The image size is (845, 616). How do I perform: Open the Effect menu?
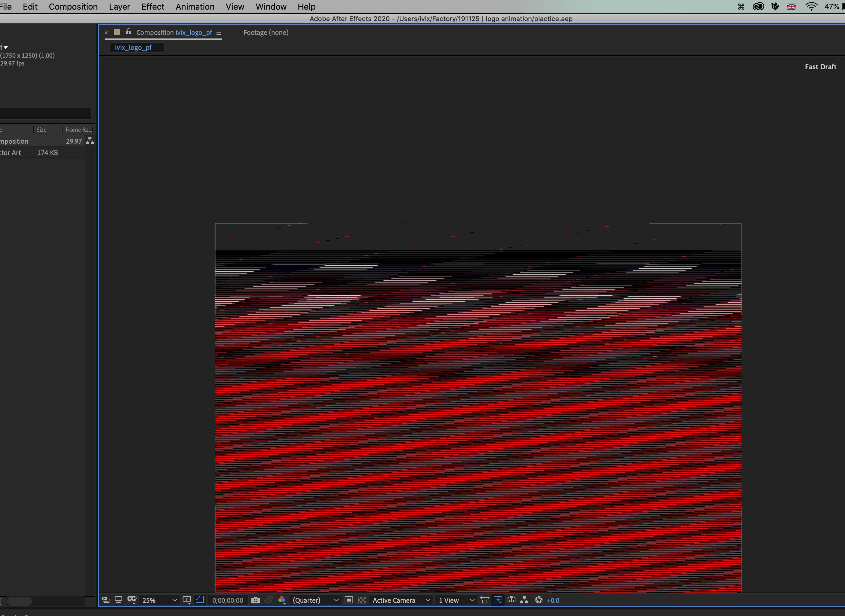[152, 7]
